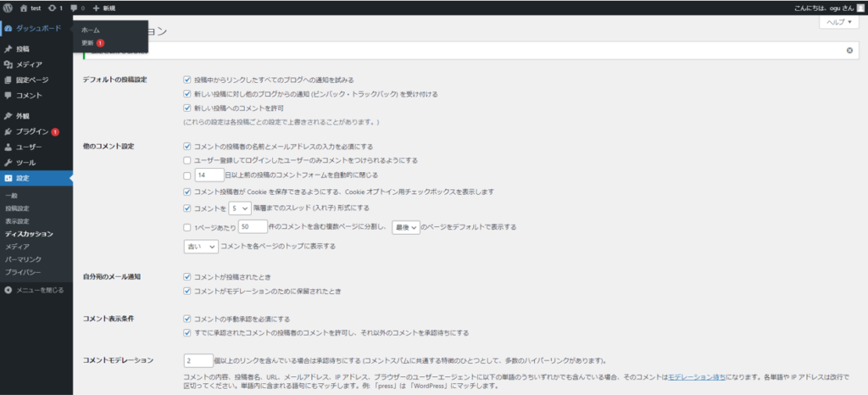Click the ダッシュボード gauge icon
868x395 pixels.
[x=8, y=28]
